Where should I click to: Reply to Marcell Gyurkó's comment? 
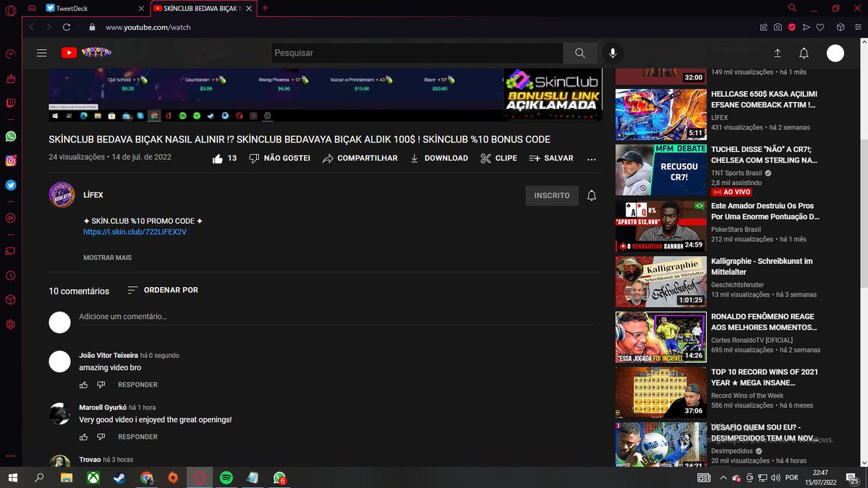[x=137, y=437]
